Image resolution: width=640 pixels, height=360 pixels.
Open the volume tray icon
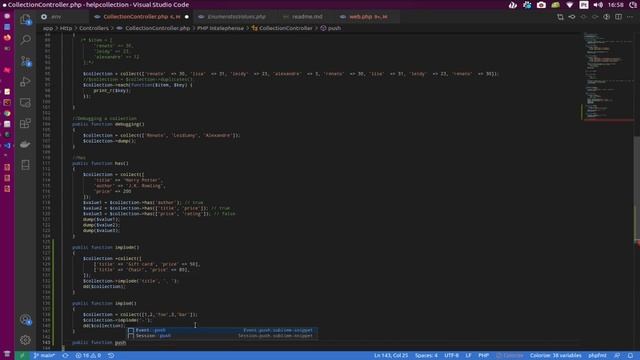pos(598,5)
